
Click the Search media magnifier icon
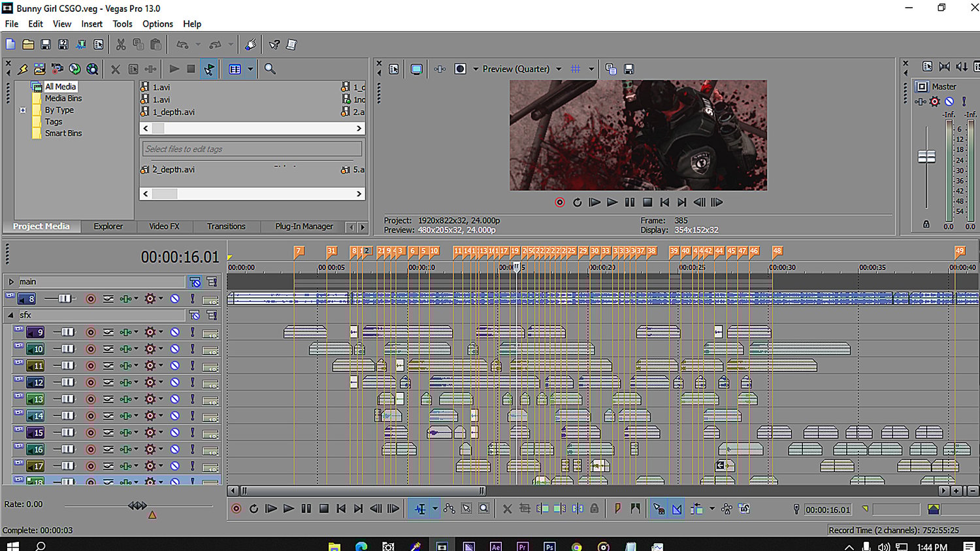pos(270,69)
